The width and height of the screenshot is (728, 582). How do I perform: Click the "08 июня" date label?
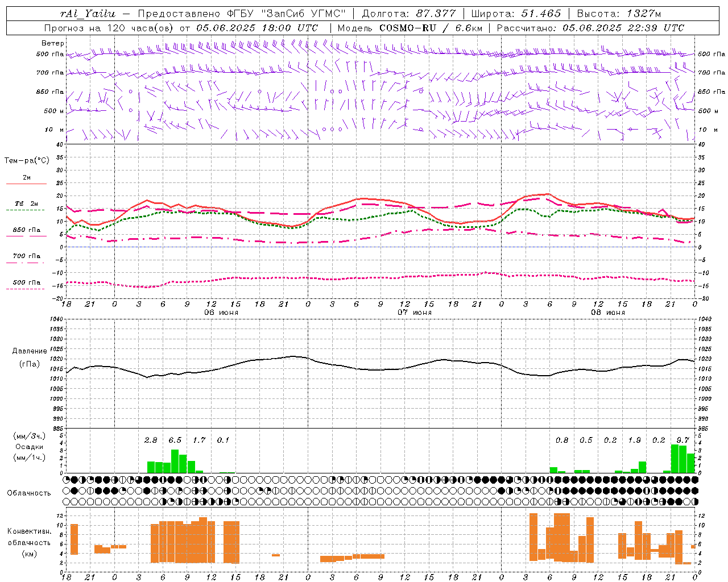(608, 313)
